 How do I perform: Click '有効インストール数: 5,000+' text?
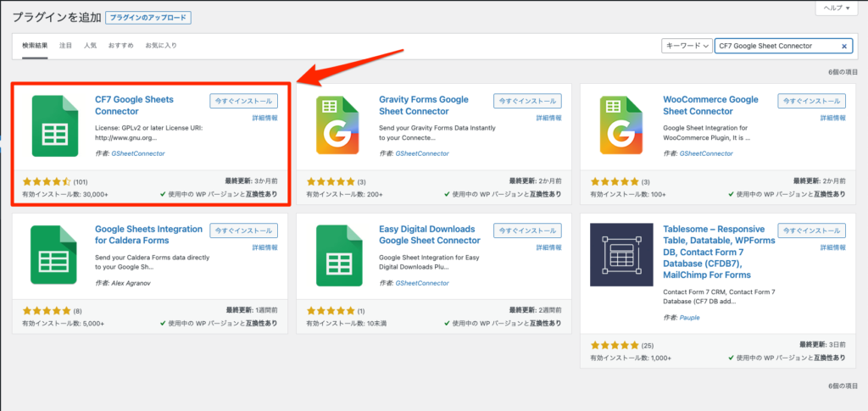point(63,324)
